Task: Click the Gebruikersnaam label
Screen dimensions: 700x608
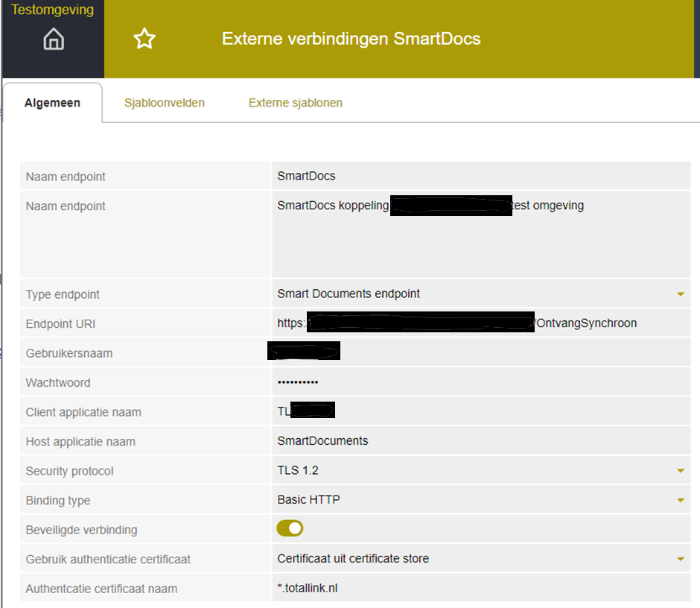Action: tap(69, 353)
